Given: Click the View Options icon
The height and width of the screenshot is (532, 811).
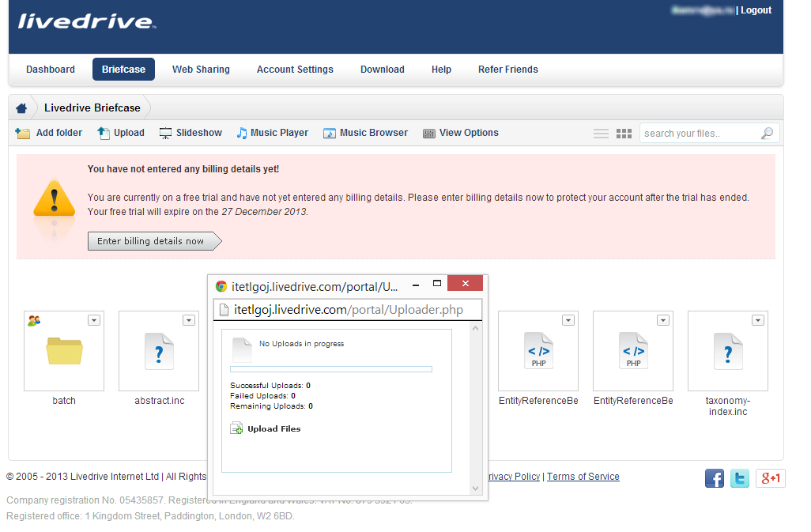Looking at the screenshot, I should coord(428,134).
